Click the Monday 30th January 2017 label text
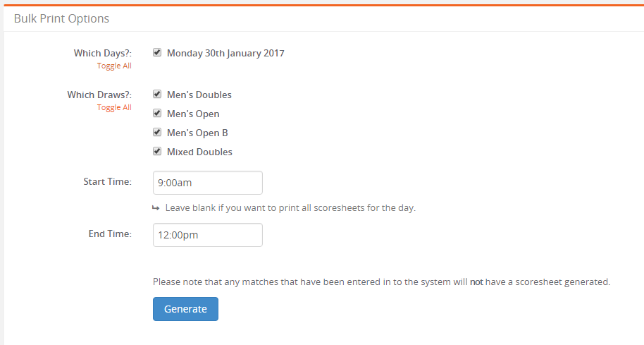The image size is (644, 345). [225, 53]
